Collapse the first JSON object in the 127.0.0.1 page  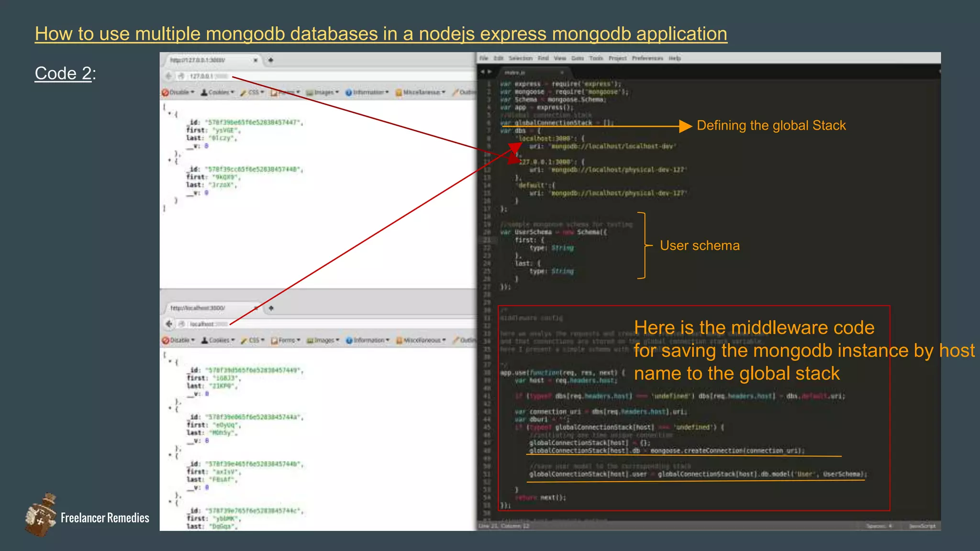pos(169,114)
